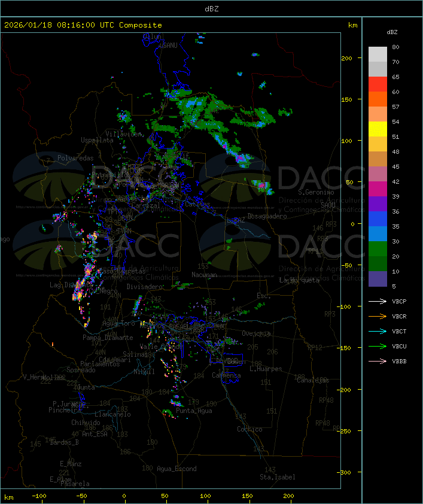Click the red 65-60 dBZ legend swatch
Screen dimensions: 423x504
point(378,84)
